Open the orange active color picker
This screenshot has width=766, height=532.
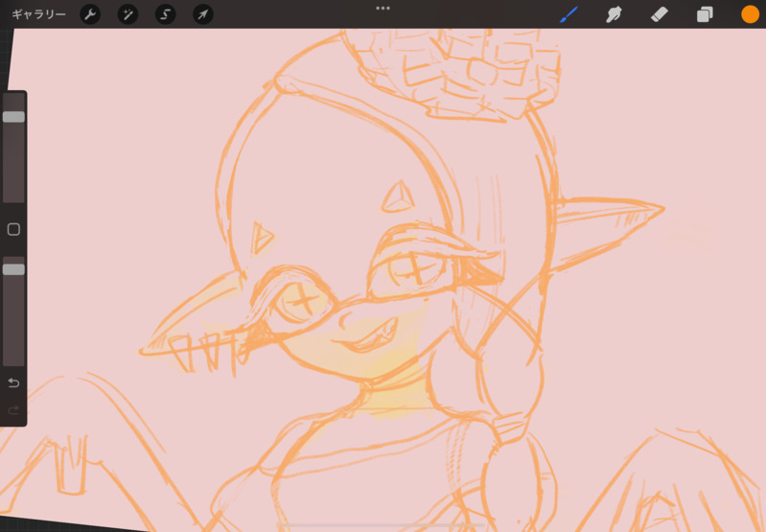pyautogui.click(x=751, y=14)
